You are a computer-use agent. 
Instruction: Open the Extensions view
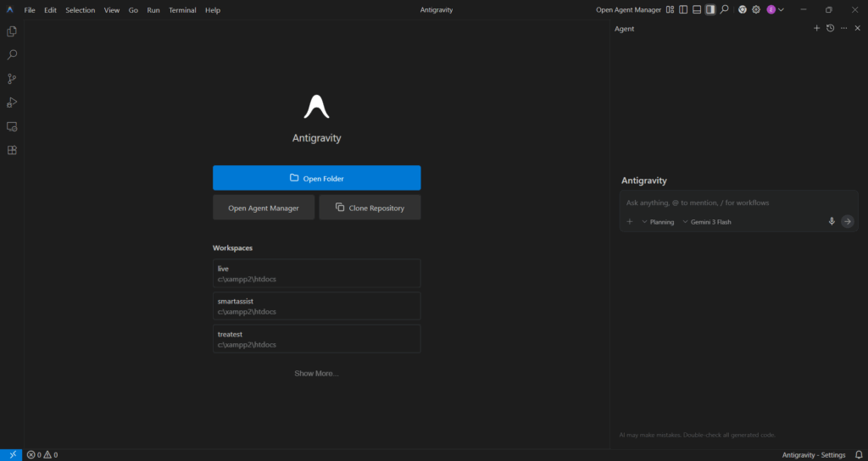coord(12,150)
